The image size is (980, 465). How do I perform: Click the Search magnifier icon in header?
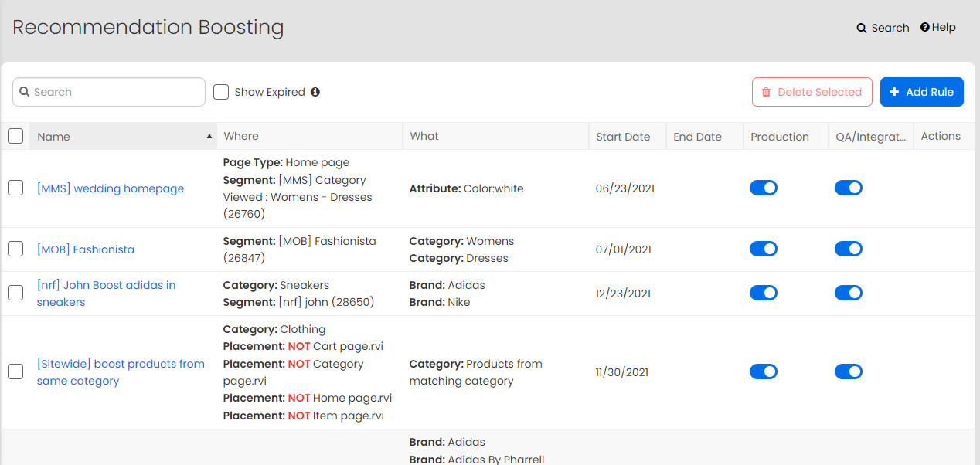tap(862, 28)
